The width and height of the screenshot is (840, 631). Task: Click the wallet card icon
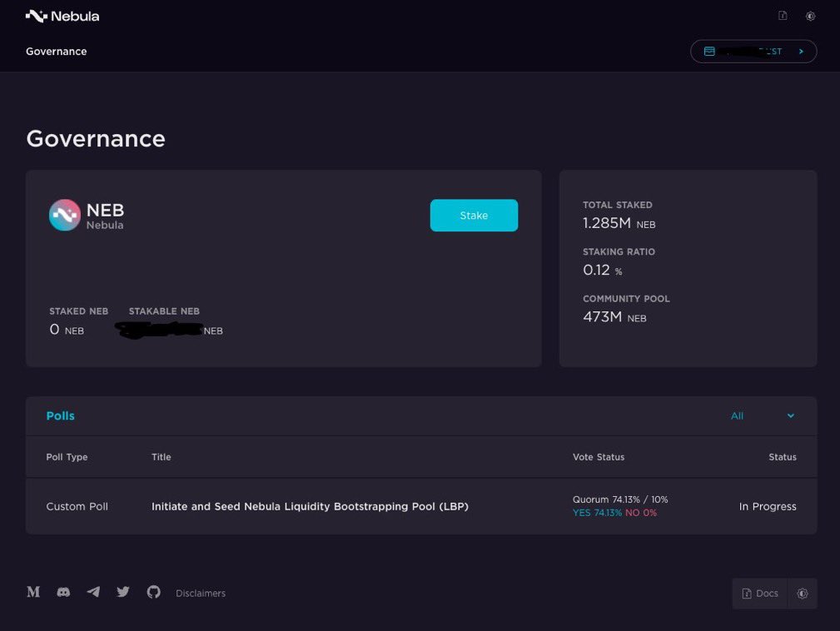pyautogui.click(x=709, y=52)
